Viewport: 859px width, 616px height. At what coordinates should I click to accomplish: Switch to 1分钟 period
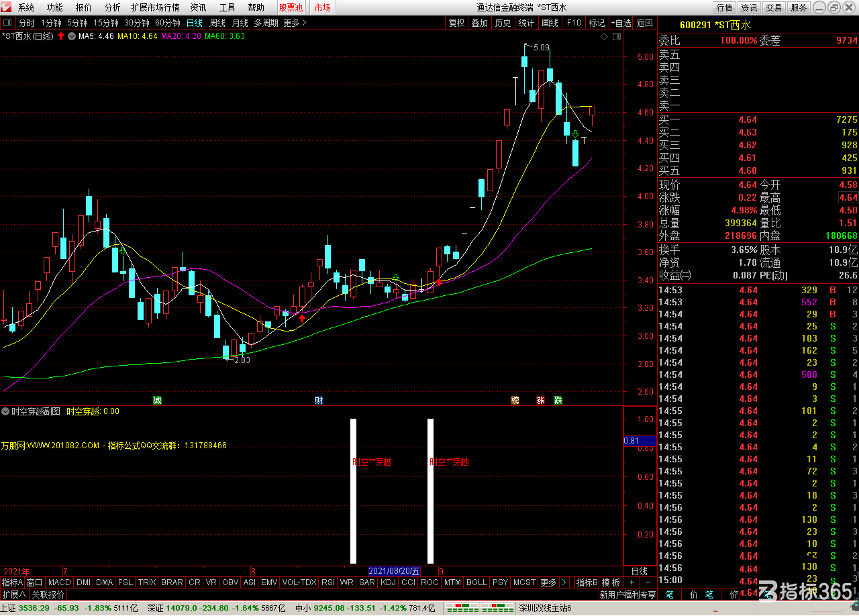(51, 23)
